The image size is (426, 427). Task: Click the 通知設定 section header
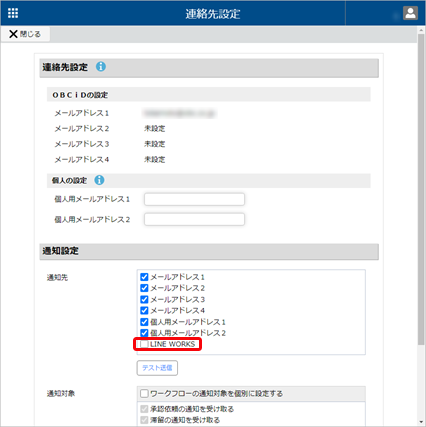(x=209, y=251)
